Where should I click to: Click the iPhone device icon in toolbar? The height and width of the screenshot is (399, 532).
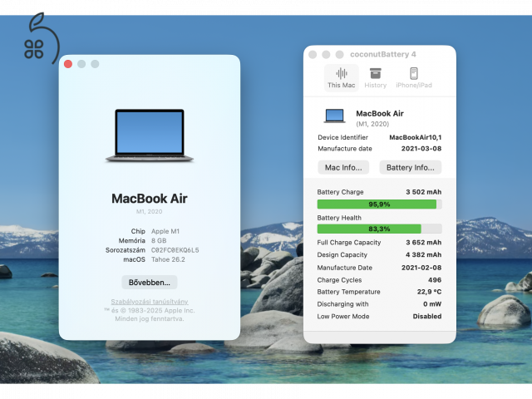(x=414, y=73)
